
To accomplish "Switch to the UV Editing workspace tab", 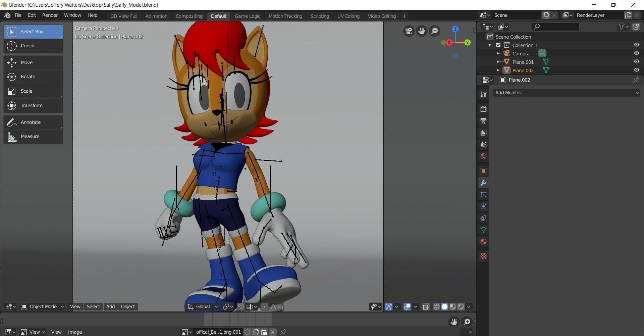I will point(348,16).
